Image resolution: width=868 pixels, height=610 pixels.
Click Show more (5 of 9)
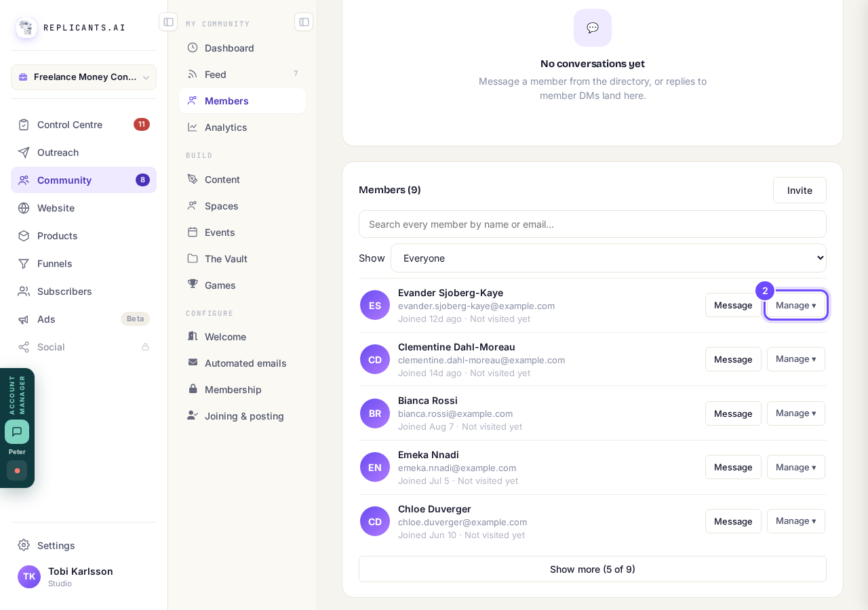[x=593, y=569]
